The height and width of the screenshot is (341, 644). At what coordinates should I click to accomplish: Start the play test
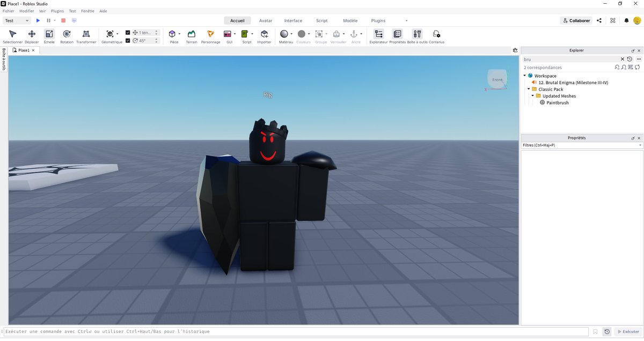point(38,20)
